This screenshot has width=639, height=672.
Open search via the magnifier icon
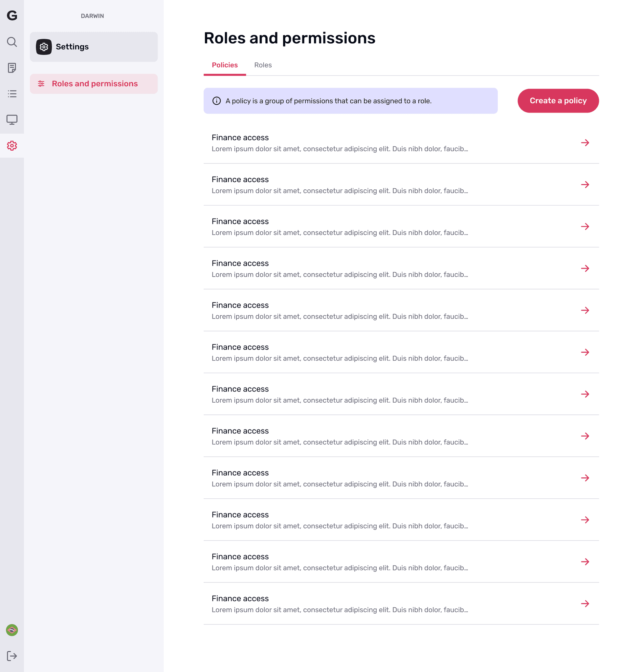click(x=12, y=42)
